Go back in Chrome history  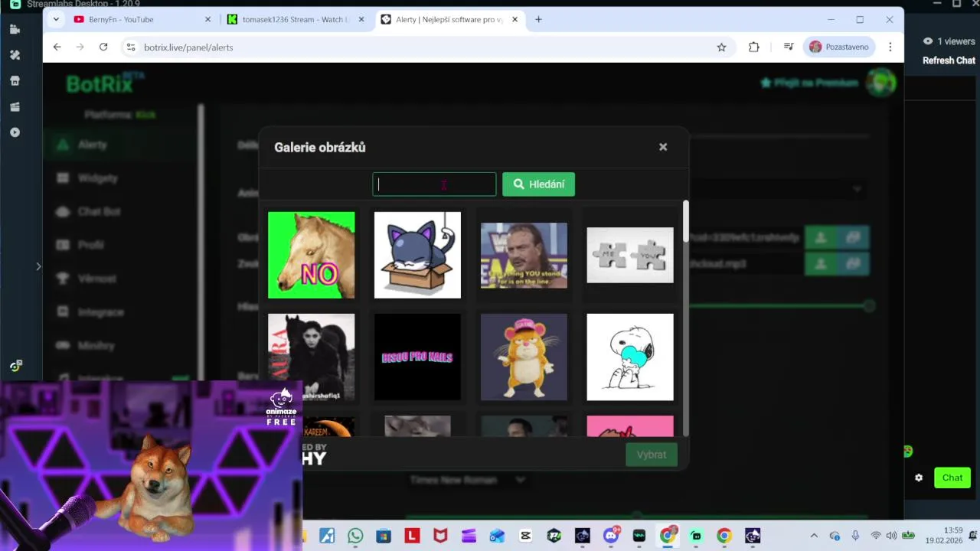[x=57, y=47]
